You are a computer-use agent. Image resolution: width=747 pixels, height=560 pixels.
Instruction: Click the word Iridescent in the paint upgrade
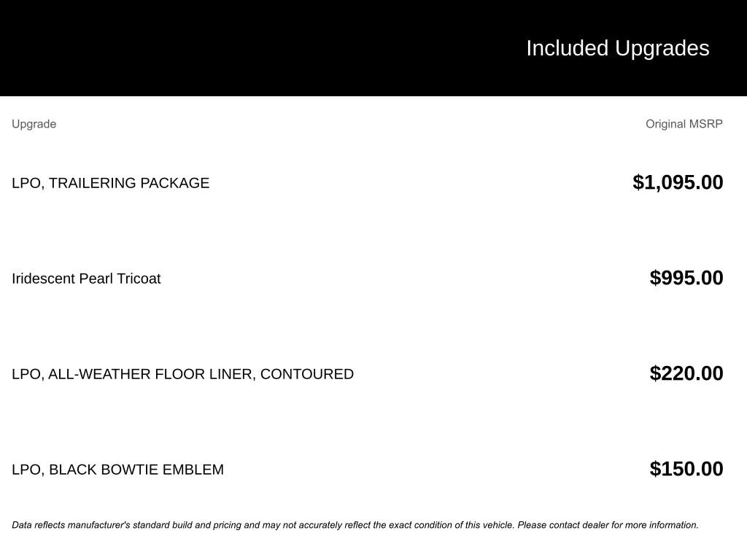[x=43, y=279]
